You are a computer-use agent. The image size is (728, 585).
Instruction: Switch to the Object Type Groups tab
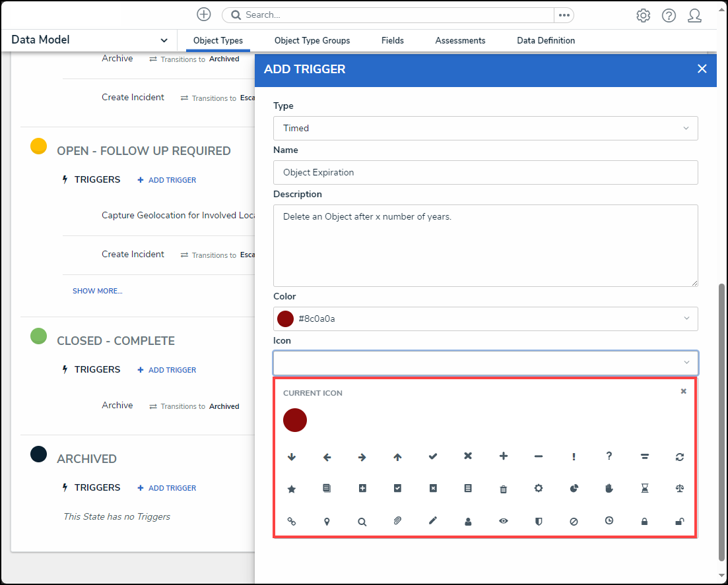312,41
